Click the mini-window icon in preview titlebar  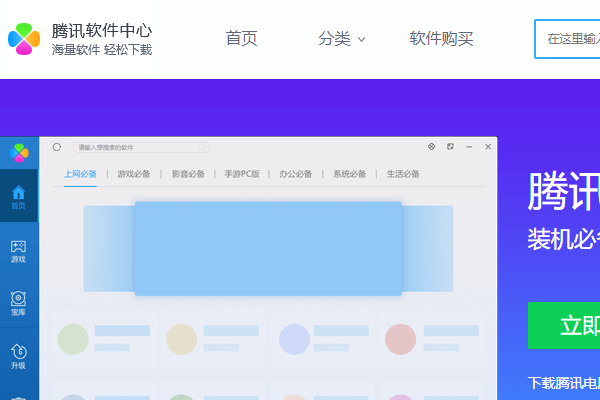pyautogui.click(x=450, y=147)
